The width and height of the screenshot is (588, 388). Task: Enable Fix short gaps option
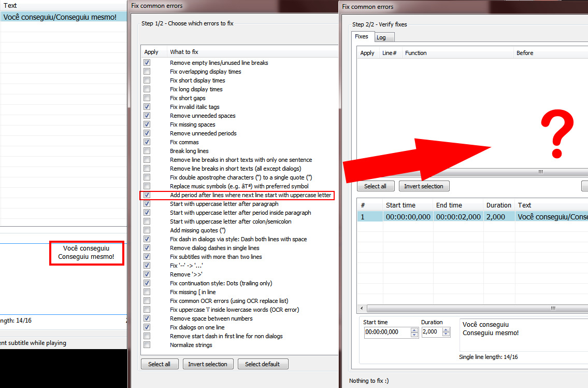pos(147,98)
